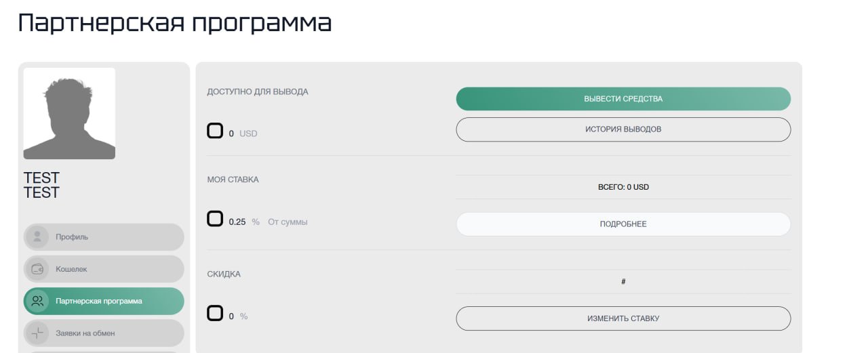Click the square icon next to 0 USD
Viewport: 868px width, 353px height.
[215, 131]
